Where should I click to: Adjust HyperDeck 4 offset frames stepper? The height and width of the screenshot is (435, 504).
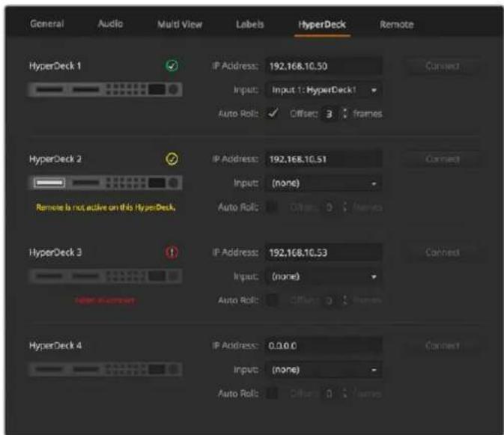click(x=344, y=393)
